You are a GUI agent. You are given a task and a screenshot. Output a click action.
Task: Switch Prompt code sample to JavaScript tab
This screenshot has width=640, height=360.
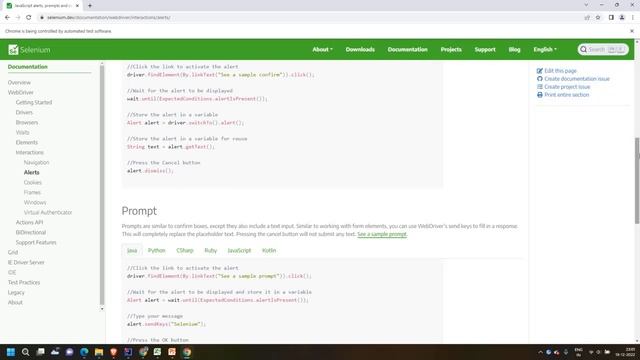[x=239, y=250]
